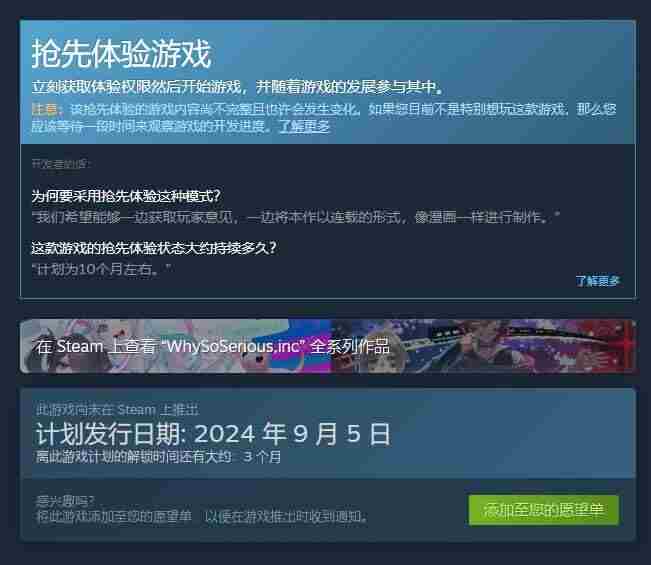Click the 抢先体验游戏 heading
Image resolution: width=651 pixels, height=565 pixels.
tap(122, 54)
